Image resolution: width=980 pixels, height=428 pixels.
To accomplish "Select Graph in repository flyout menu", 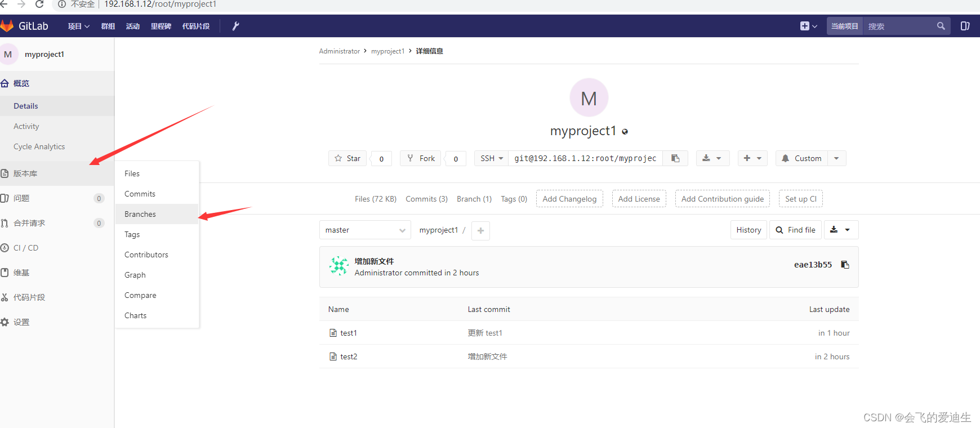I will (x=157, y=275).
